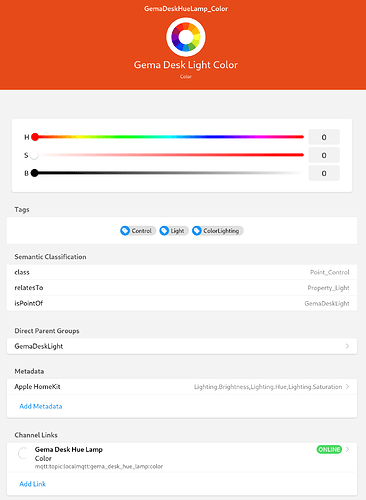The height and width of the screenshot is (500, 366).
Task: Click the Light tag icon
Action: click(164, 231)
